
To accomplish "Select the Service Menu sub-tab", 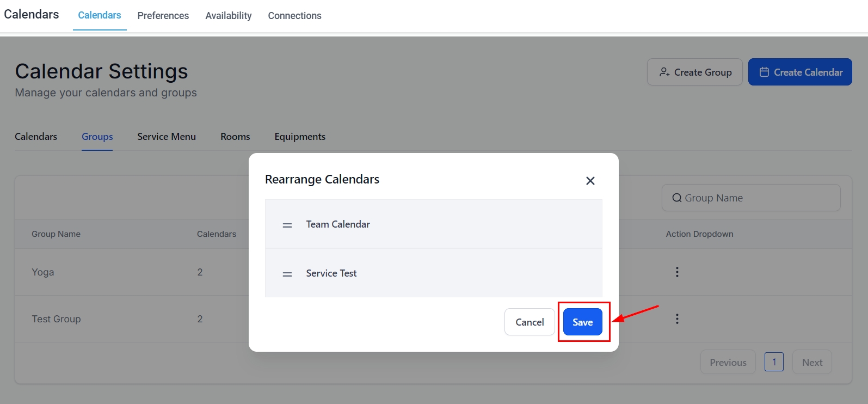I will (x=166, y=137).
